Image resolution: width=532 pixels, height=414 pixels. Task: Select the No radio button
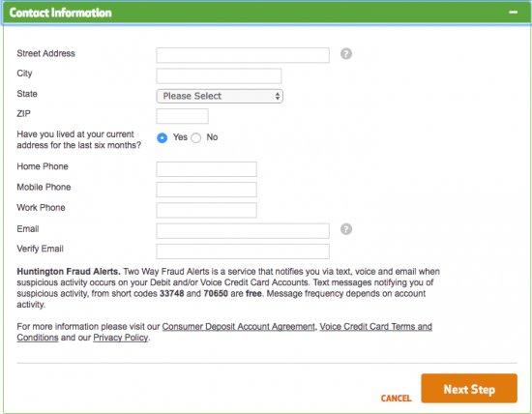pyautogui.click(x=195, y=137)
